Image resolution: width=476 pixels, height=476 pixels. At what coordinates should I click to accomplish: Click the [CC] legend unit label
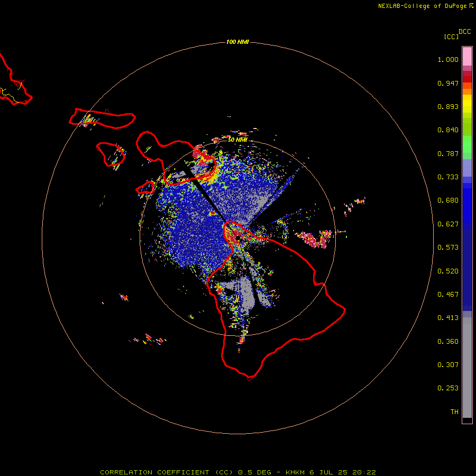pos(452,36)
